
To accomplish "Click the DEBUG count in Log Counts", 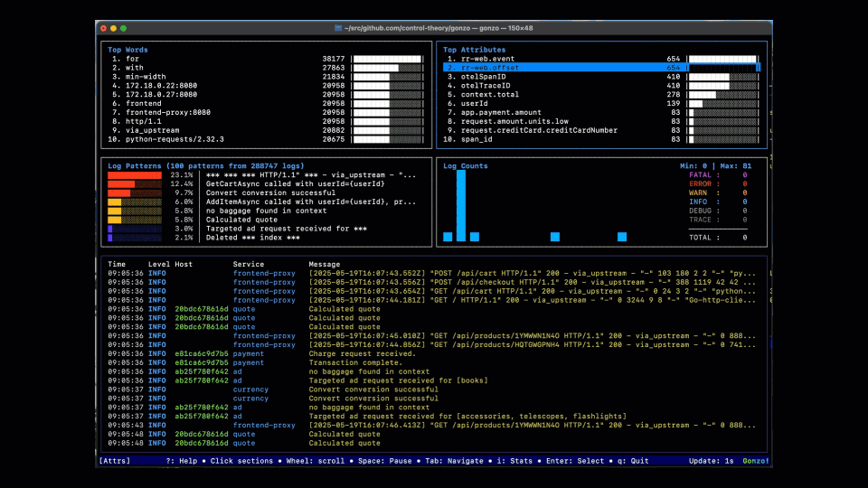I will [744, 211].
